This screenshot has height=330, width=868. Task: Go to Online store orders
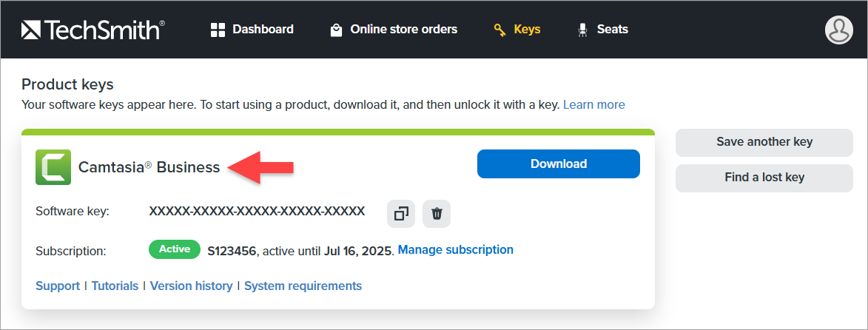tap(403, 30)
